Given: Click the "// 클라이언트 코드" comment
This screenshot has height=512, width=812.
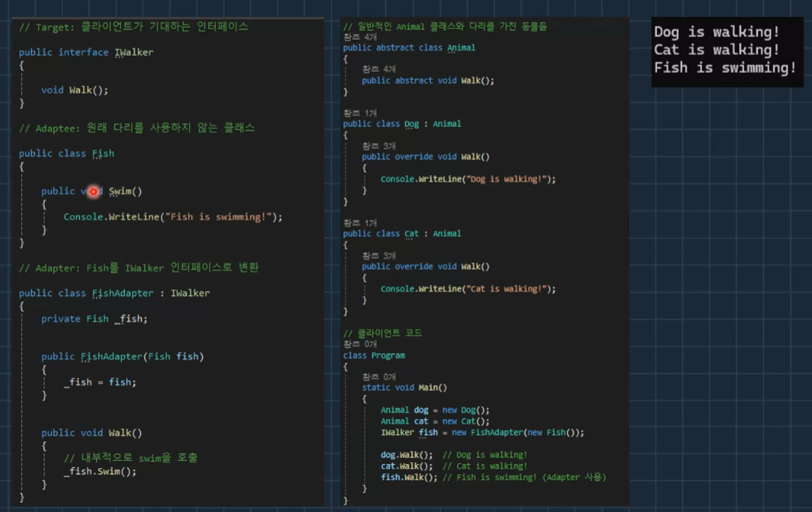Looking at the screenshot, I should click(x=383, y=333).
